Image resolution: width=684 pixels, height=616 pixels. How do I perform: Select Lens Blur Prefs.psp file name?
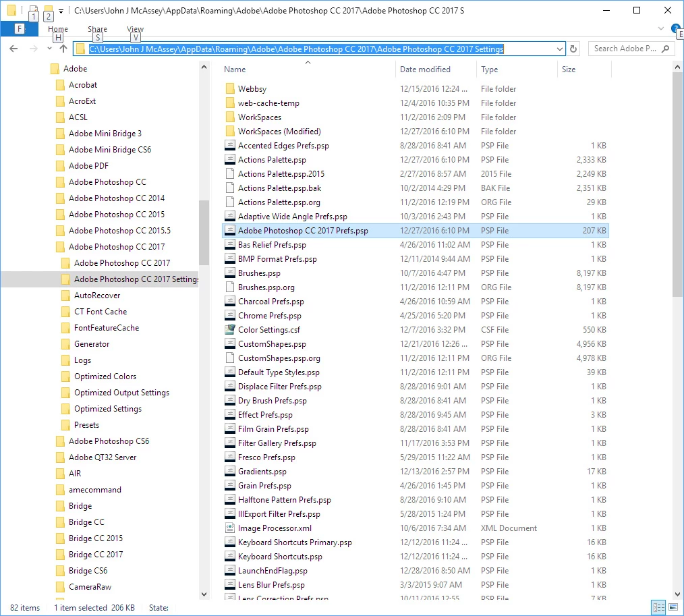coord(271,585)
